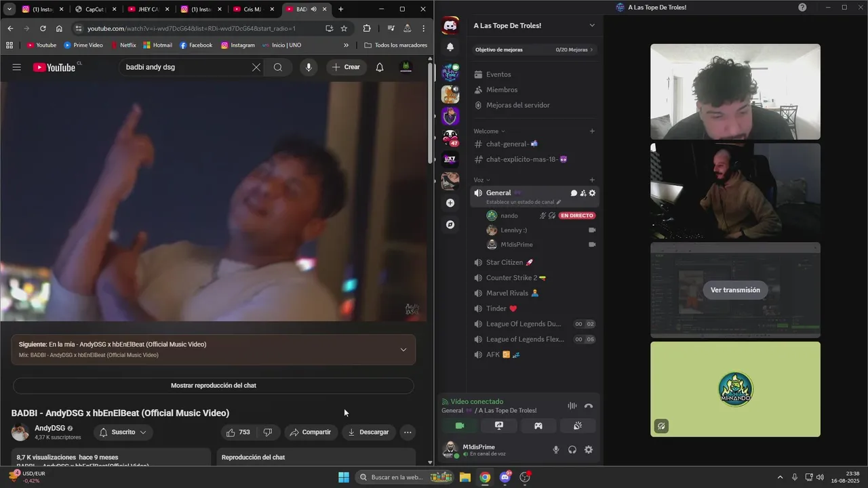Click the Descargar button

[x=368, y=432]
